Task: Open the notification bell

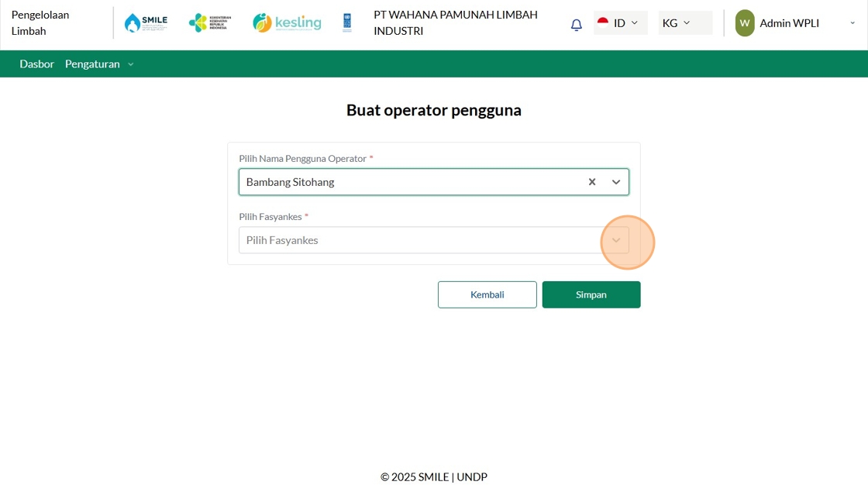Action: [x=577, y=24]
